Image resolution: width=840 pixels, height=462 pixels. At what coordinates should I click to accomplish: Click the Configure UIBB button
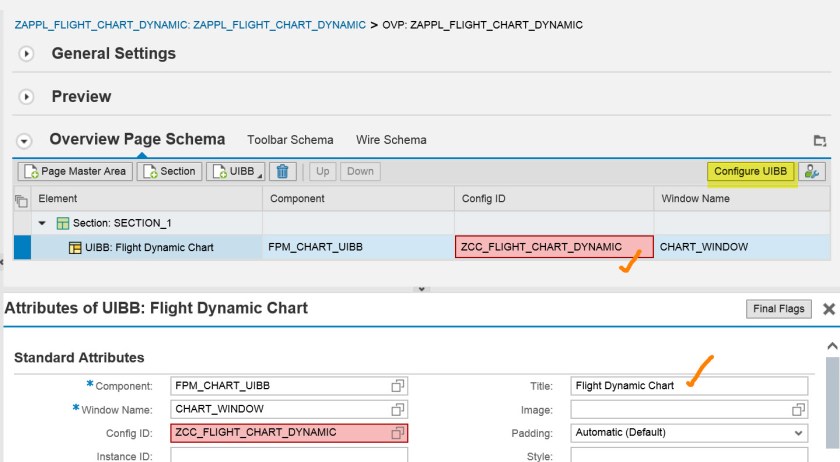750,172
